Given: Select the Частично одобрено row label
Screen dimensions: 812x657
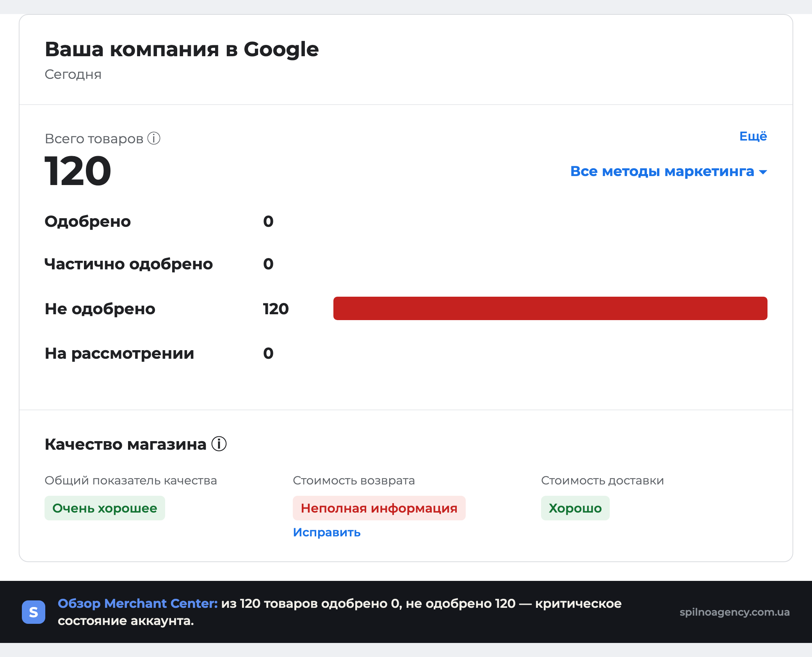Looking at the screenshot, I should (x=129, y=264).
